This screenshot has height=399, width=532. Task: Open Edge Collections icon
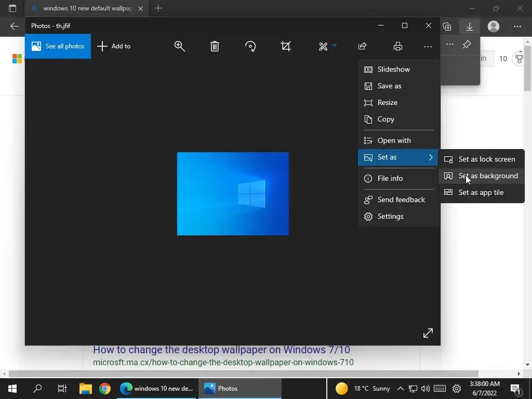pos(447,26)
